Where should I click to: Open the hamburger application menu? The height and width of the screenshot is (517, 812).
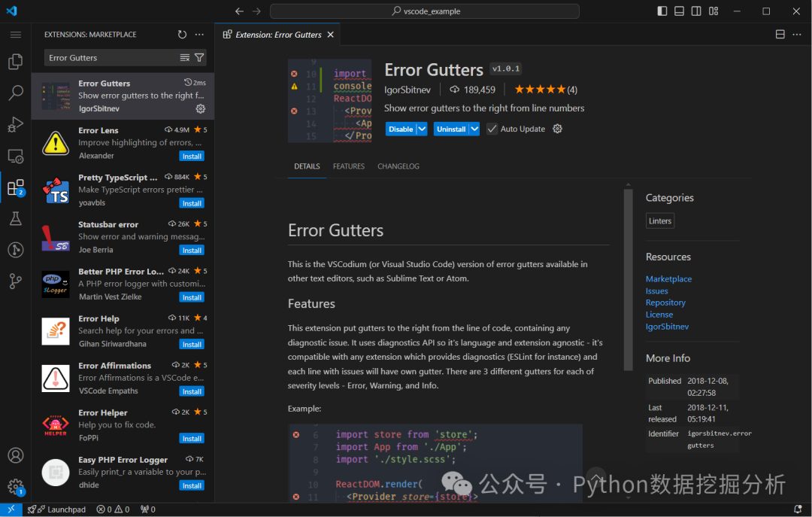pyautogui.click(x=16, y=35)
